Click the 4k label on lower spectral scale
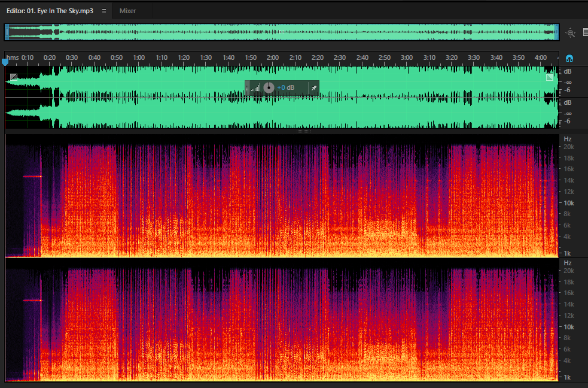 [568, 360]
